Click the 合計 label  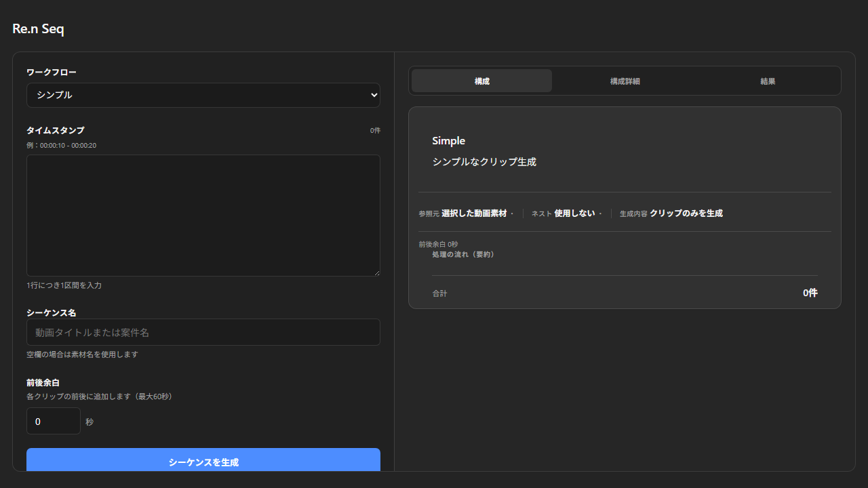click(x=439, y=293)
